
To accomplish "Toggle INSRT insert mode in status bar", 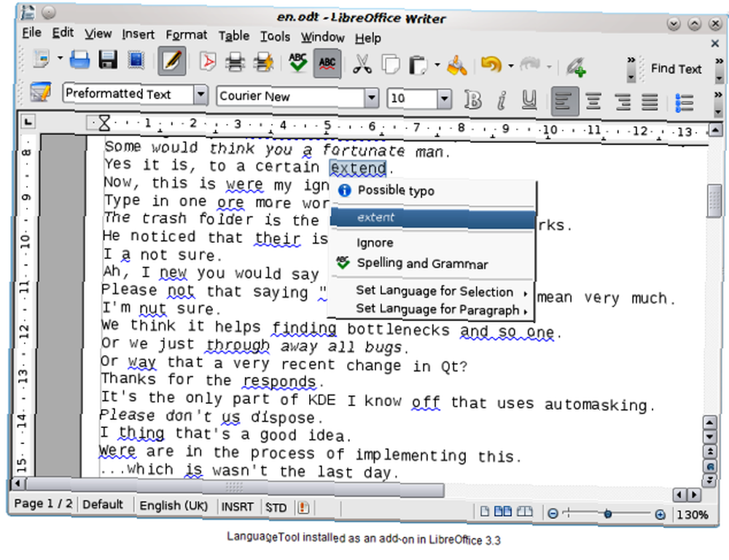I will point(237,507).
